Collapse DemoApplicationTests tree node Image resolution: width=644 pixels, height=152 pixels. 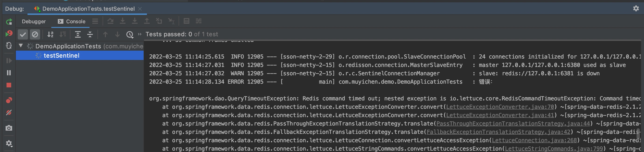tap(21, 46)
